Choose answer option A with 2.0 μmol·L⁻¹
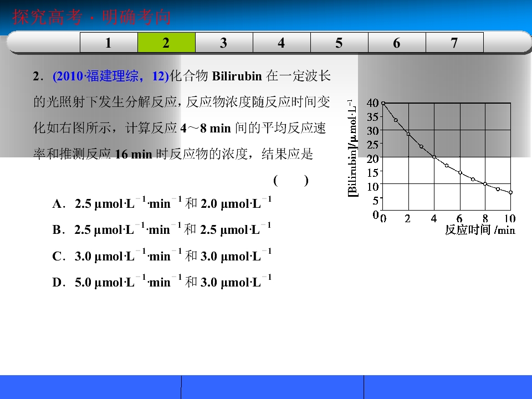Image resolution: width=532 pixels, height=399 pixels. coord(162,203)
